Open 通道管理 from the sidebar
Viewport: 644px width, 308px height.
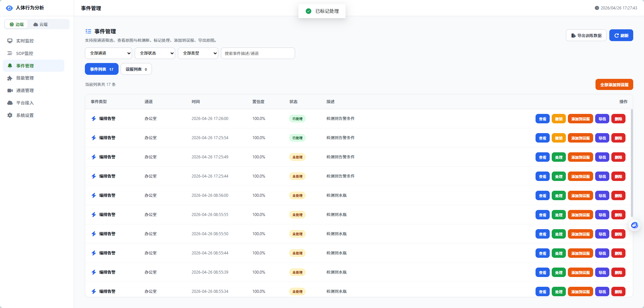[x=33, y=90]
